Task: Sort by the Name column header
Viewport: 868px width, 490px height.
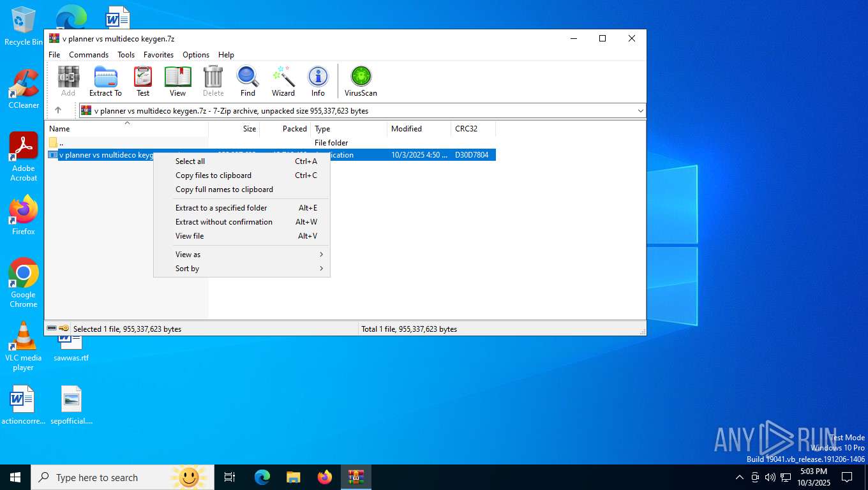Action: click(126, 129)
